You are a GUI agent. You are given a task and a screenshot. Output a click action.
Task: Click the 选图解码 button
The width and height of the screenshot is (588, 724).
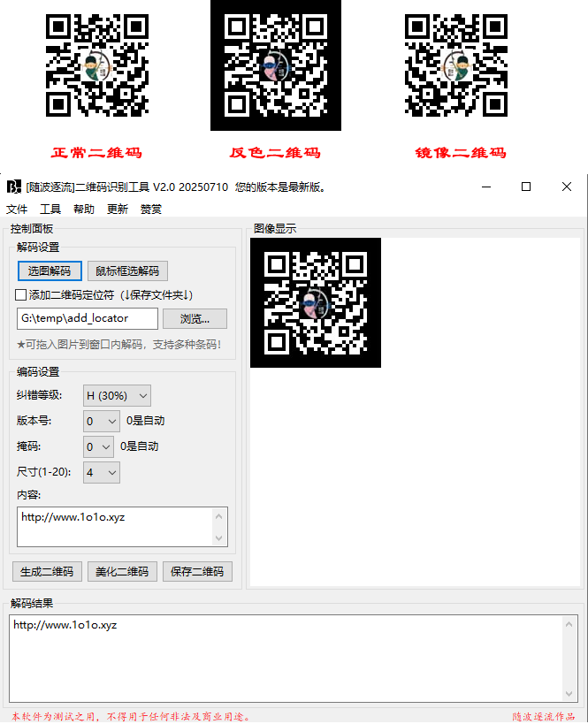click(50, 271)
